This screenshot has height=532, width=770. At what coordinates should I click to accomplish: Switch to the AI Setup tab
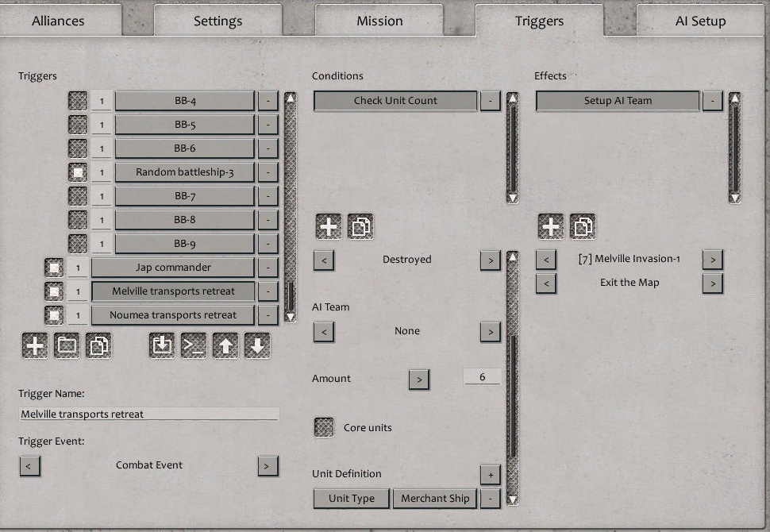[701, 21]
